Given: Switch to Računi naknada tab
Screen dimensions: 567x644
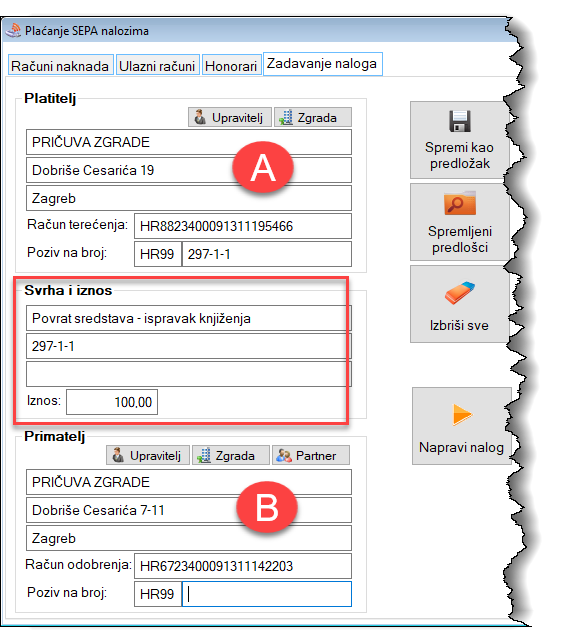Looking at the screenshot, I should pyautogui.click(x=60, y=65).
